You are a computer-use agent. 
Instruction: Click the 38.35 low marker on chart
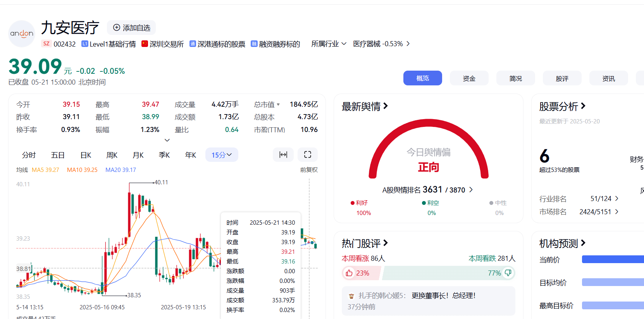[134, 295]
